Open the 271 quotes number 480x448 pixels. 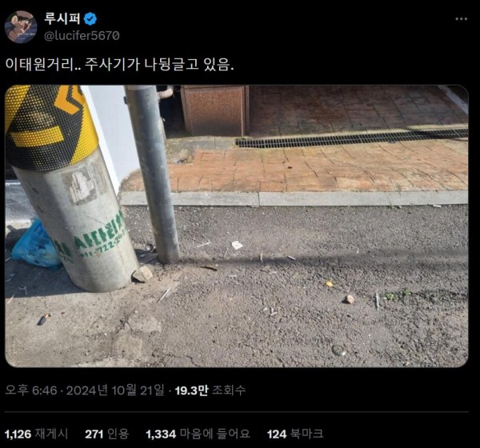(94, 434)
